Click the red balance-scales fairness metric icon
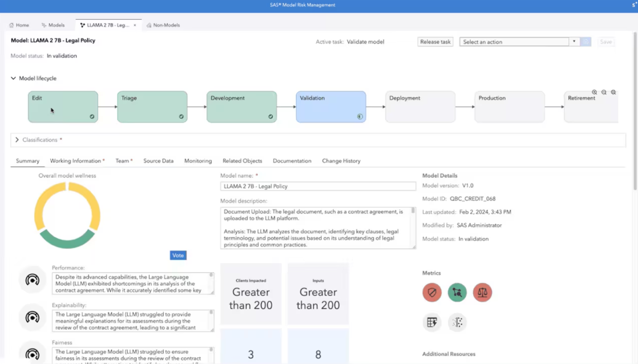638x364 pixels. pyautogui.click(x=482, y=292)
